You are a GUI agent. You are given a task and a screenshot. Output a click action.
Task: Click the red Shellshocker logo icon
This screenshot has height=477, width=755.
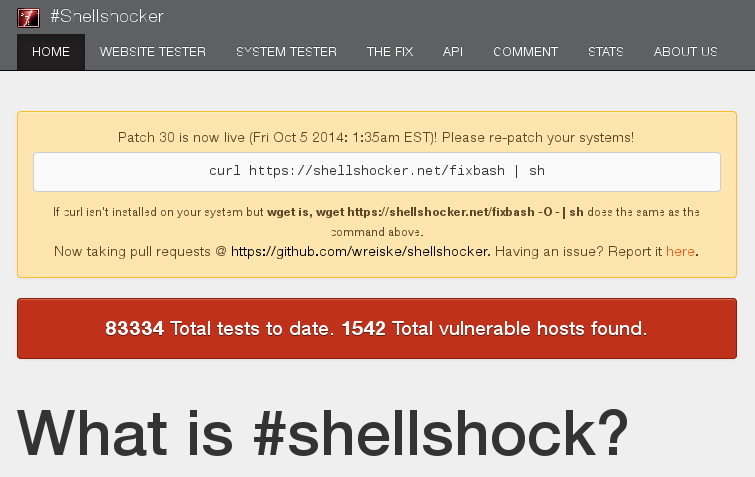(28, 17)
